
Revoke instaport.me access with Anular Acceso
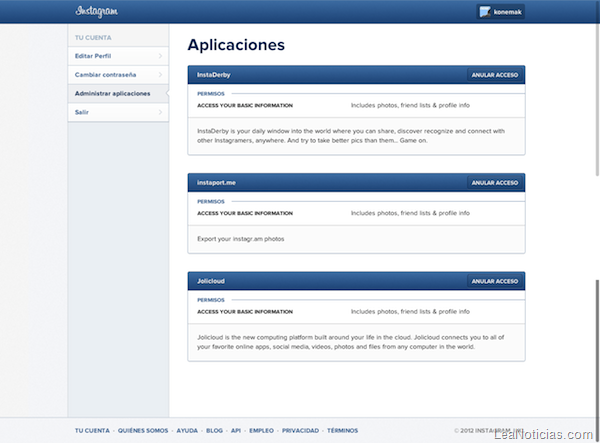495,183
